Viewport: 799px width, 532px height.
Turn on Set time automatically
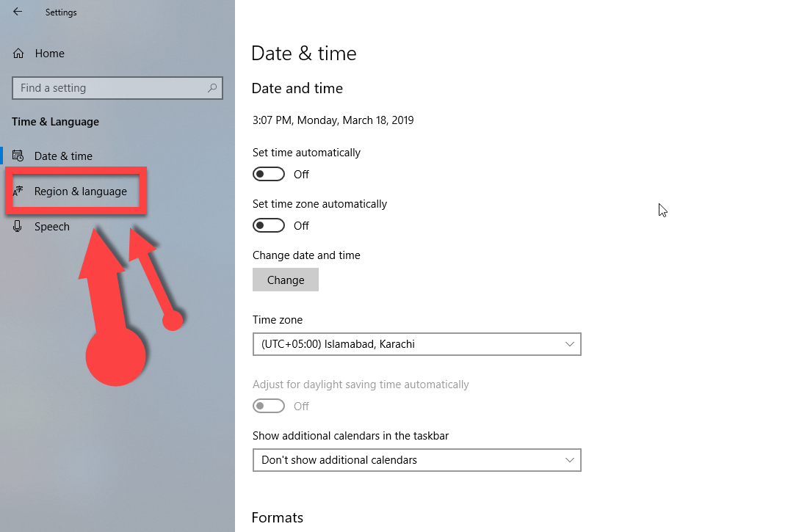(x=269, y=174)
